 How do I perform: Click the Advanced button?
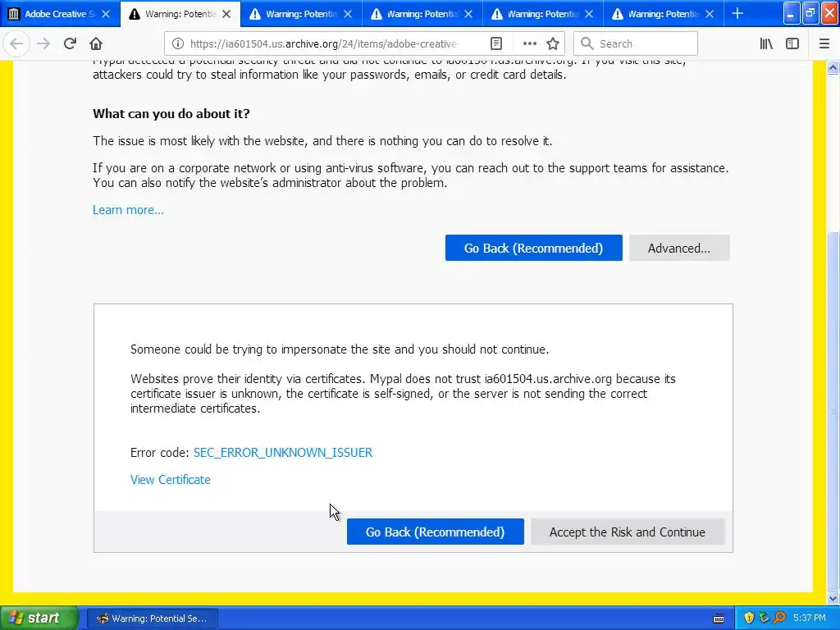(x=679, y=248)
